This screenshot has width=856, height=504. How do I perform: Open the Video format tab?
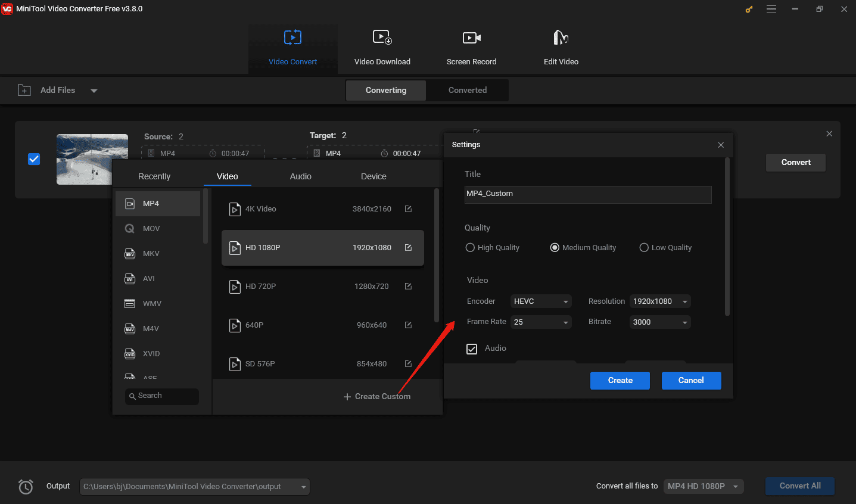point(227,176)
